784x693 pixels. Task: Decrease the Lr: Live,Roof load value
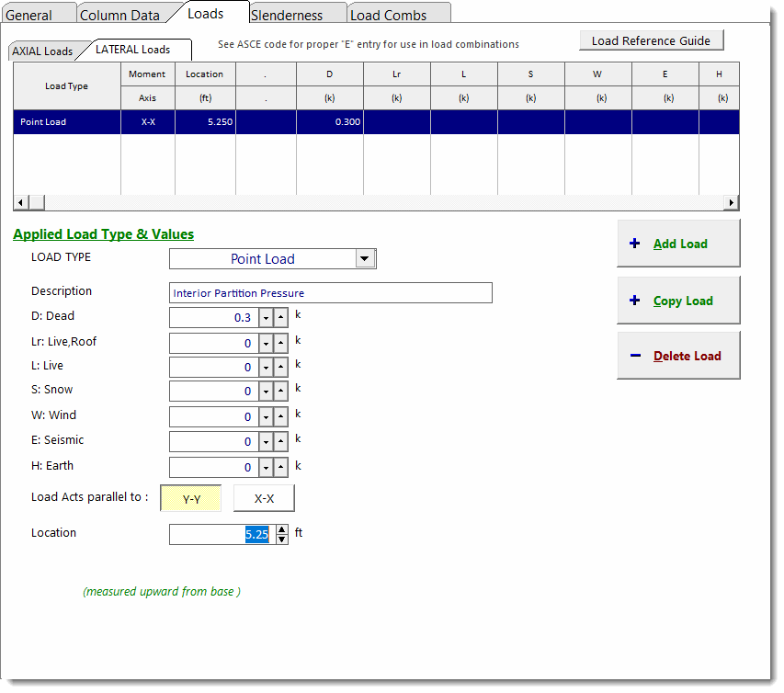[265, 343]
